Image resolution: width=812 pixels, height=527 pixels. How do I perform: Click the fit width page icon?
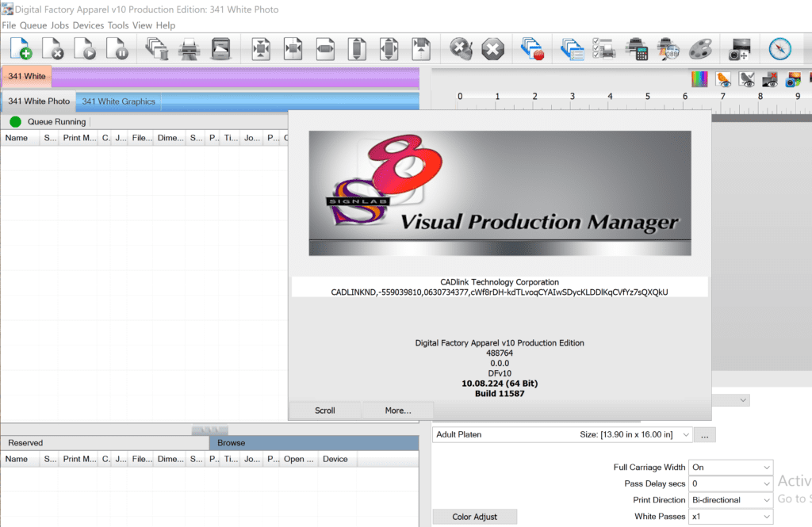(x=325, y=49)
